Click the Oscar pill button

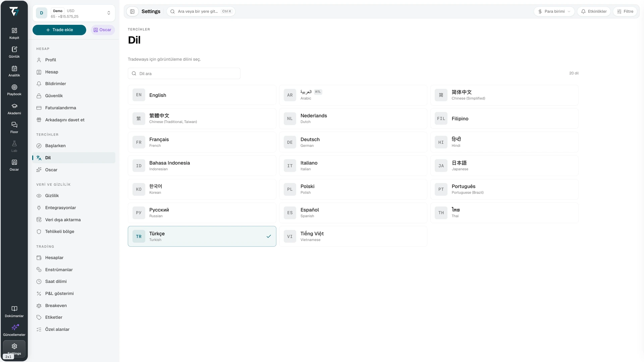tap(103, 30)
